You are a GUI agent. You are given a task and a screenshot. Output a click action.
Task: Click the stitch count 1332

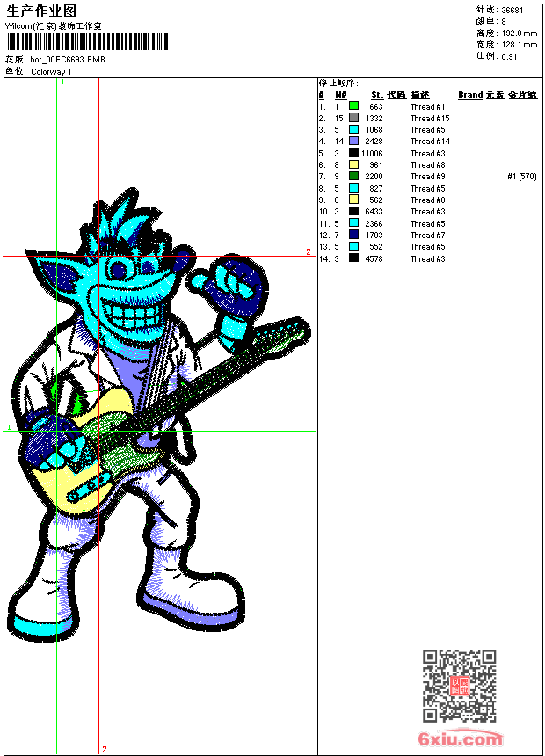point(374,118)
